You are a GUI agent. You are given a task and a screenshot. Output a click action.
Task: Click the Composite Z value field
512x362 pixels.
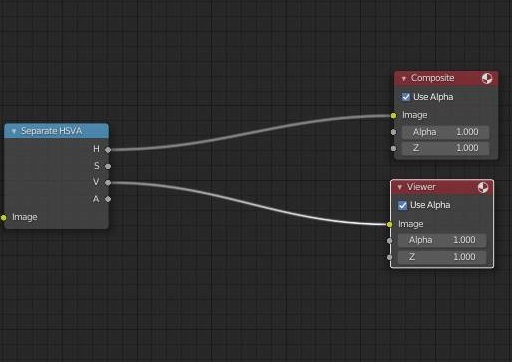[x=446, y=148]
